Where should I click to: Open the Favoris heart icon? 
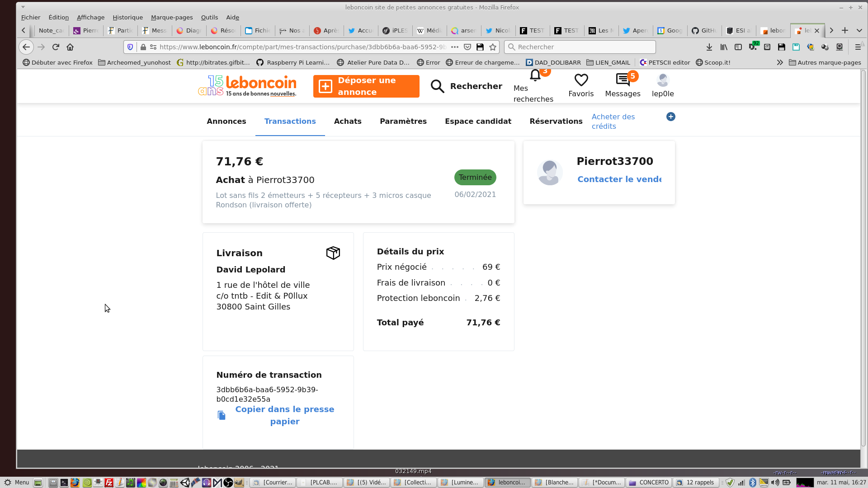(x=581, y=80)
